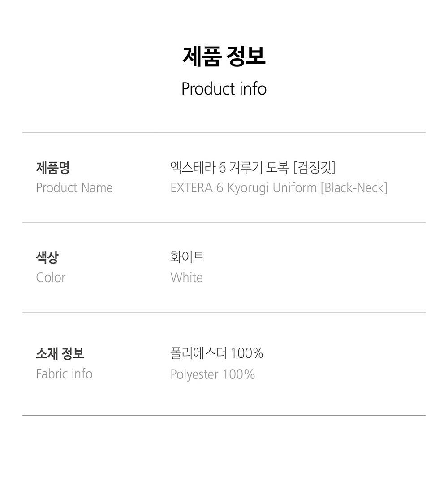Screen dimensions: 448x487
Task: Click the "White" color value
Action: click(x=186, y=278)
